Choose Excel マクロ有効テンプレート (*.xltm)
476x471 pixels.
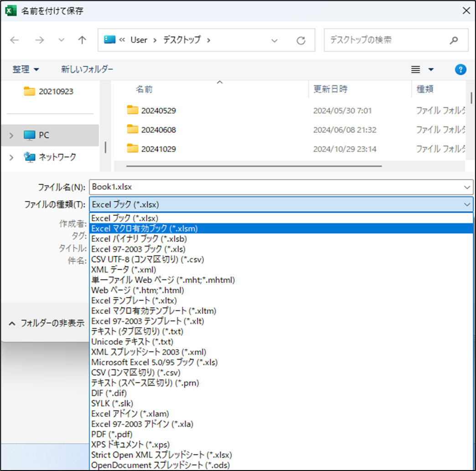[x=281, y=311]
